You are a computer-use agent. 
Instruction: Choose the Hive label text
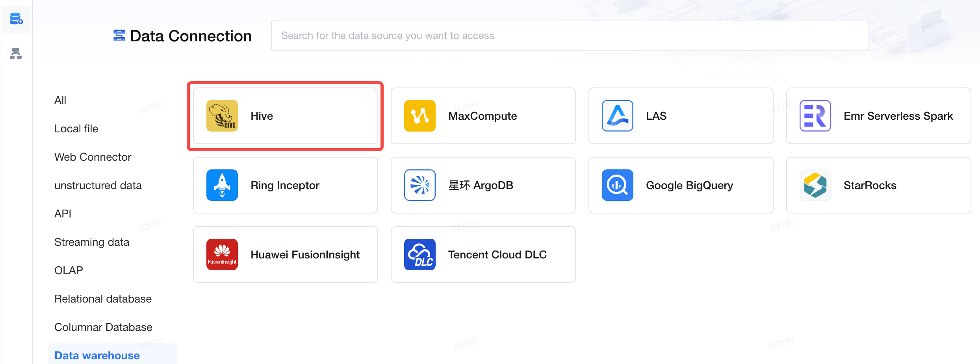[262, 116]
